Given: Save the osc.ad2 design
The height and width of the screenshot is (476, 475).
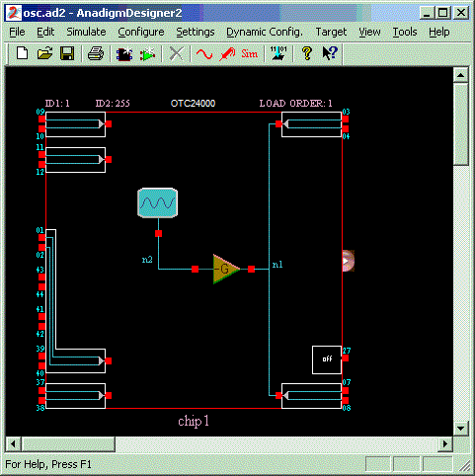Looking at the screenshot, I should [67, 53].
